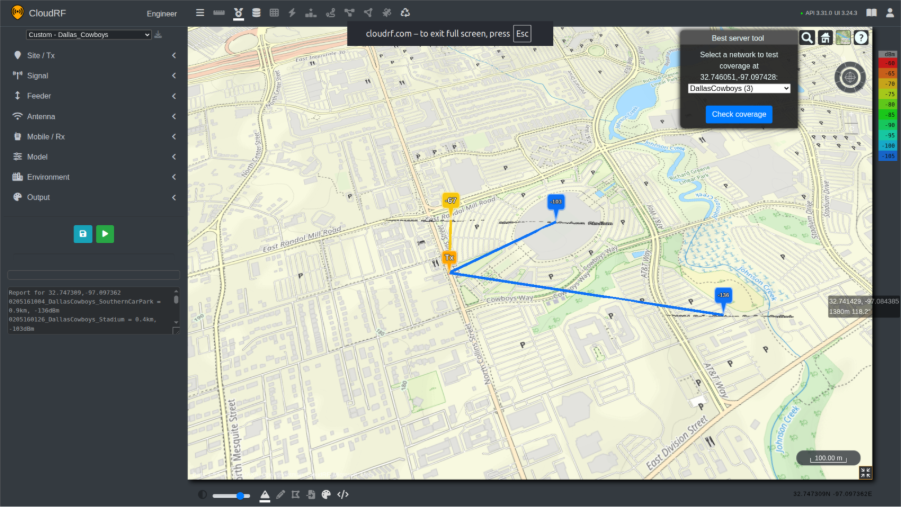Click the recycle icon in top toolbar
Image resolution: width=901 pixels, height=507 pixels.
tap(405, 13)
